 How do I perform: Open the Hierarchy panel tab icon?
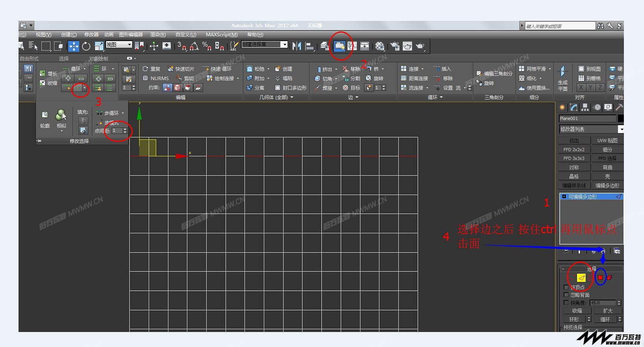click(585, 107)
